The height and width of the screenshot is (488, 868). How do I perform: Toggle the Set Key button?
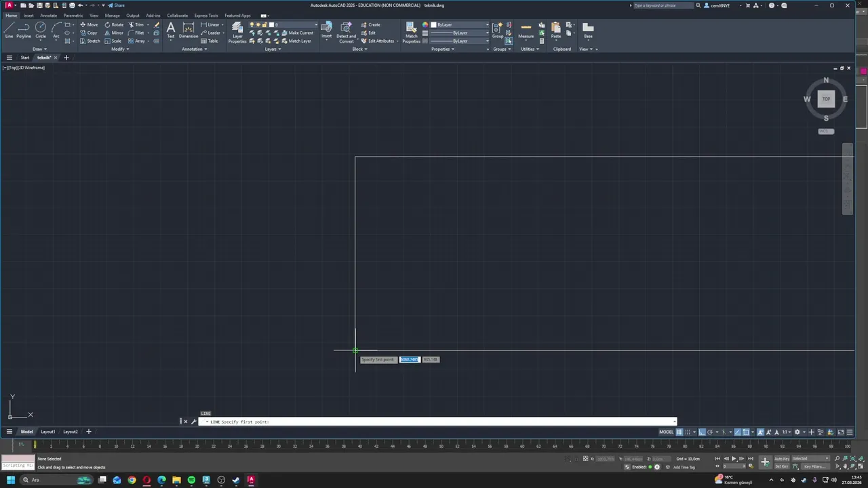[782, 466]
